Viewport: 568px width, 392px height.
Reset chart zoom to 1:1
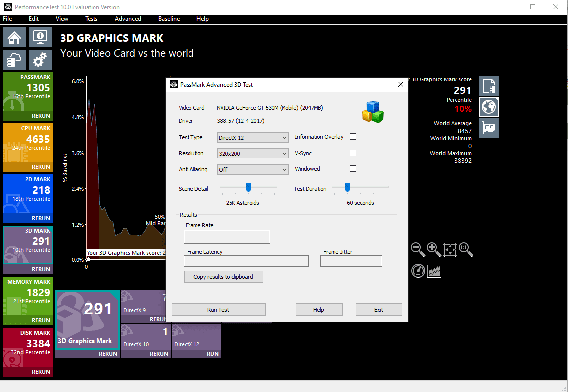pos(466,250)
